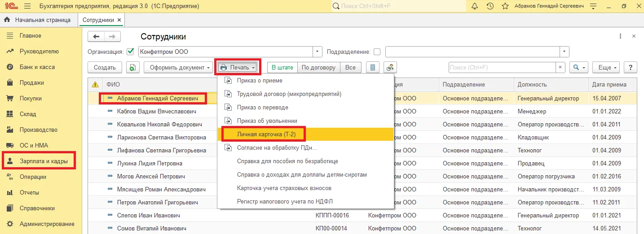
Task: Focus the list search field Ctrl+F
Action: tap(503, 68)
